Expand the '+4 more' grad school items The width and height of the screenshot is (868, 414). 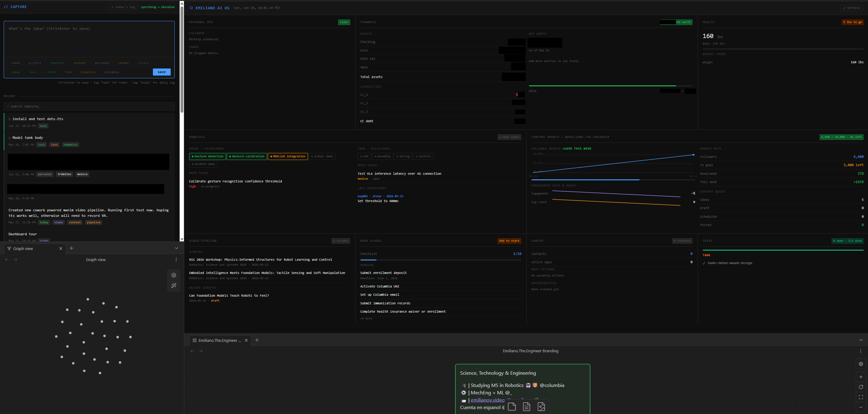click(x=366, y=318)
